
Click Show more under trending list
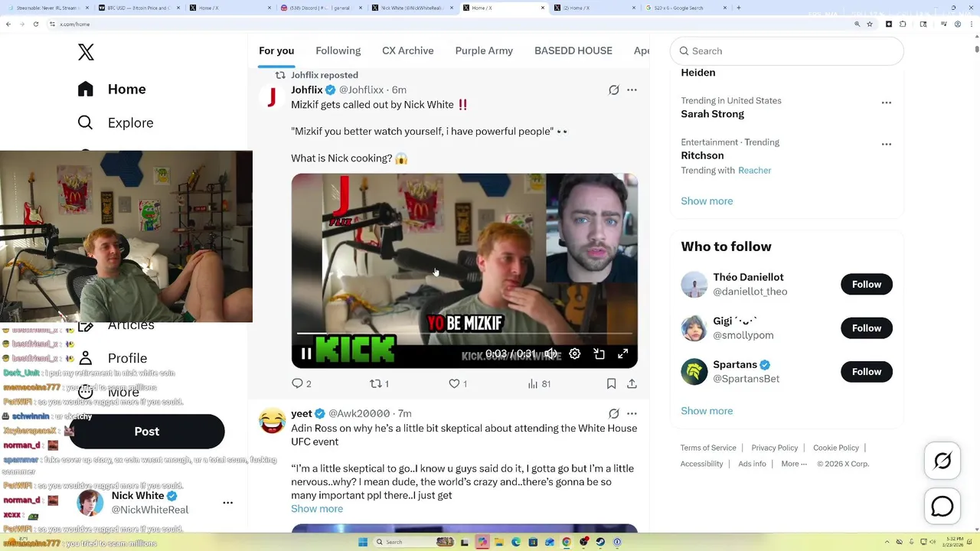point(707,201)
